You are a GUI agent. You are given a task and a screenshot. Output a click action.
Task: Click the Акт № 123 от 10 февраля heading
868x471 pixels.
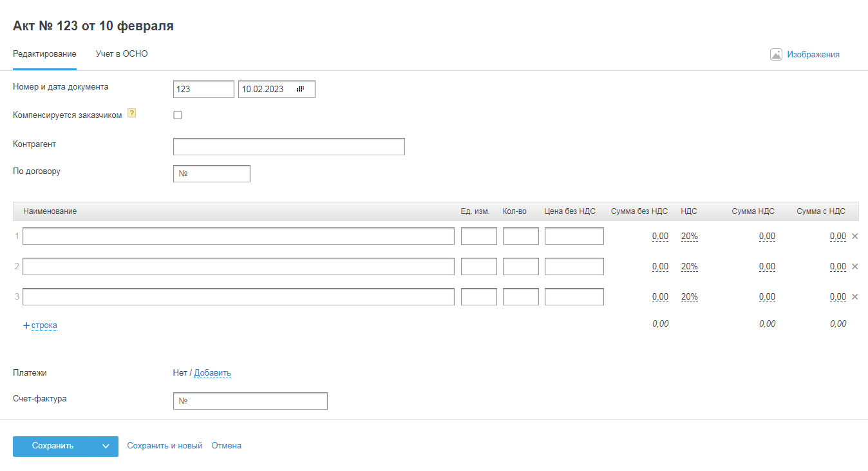point(93,26)
